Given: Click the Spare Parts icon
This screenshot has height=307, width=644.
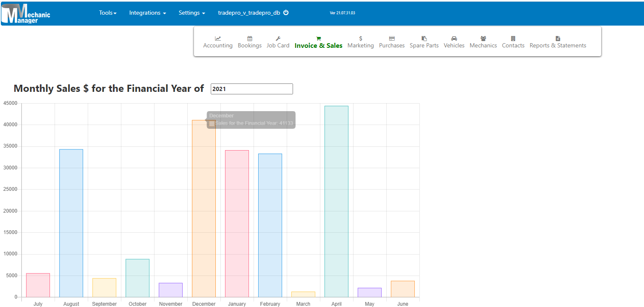Looking at the screenshot, I should click(x=424, y=38).
